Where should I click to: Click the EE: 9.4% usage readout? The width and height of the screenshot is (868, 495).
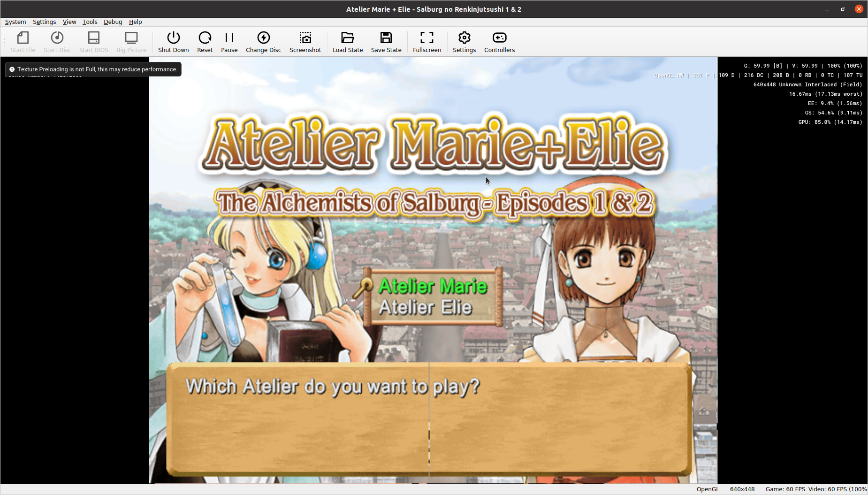click(x=835, y=103)
